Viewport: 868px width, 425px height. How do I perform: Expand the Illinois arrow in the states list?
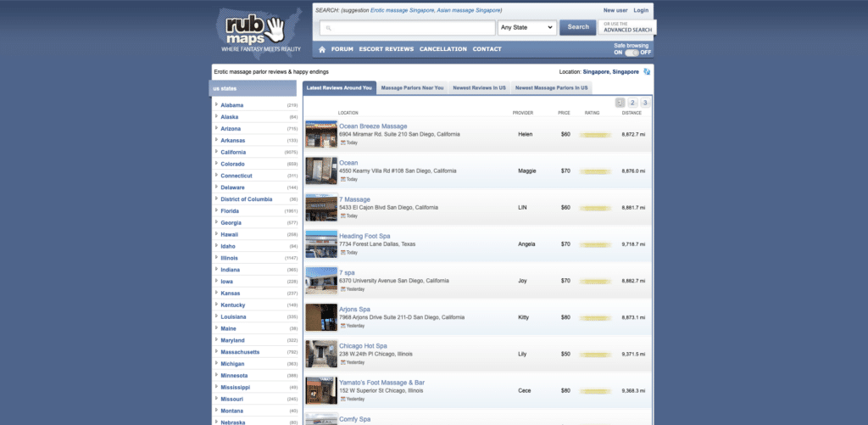point(216,257)
